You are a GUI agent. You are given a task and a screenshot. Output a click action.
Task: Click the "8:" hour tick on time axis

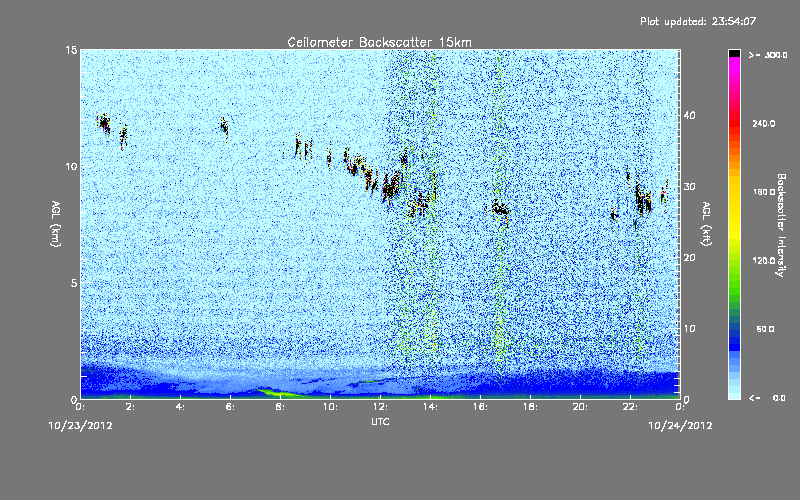280,407
